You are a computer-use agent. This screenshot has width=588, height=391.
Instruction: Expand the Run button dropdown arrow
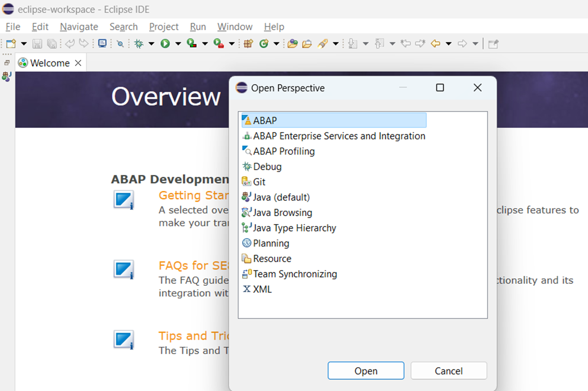coord(178,44)
